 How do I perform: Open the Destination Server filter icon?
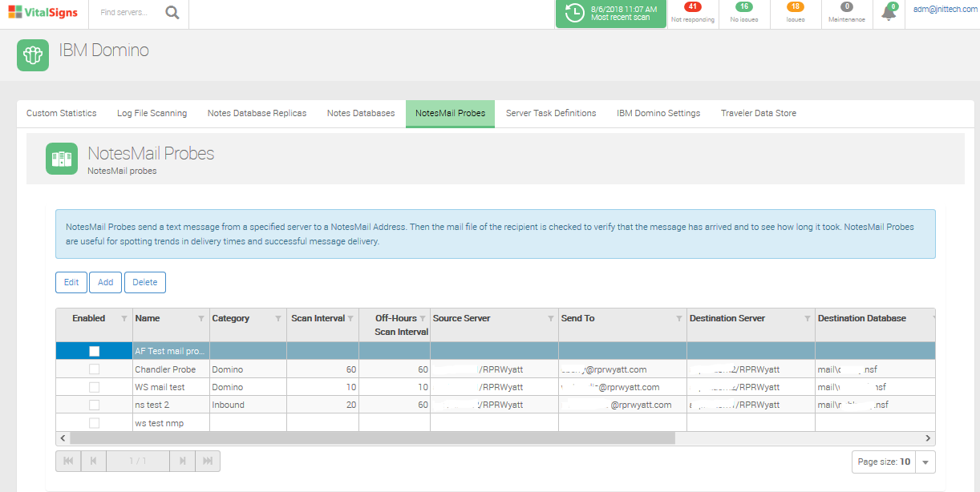pos(807,319)
